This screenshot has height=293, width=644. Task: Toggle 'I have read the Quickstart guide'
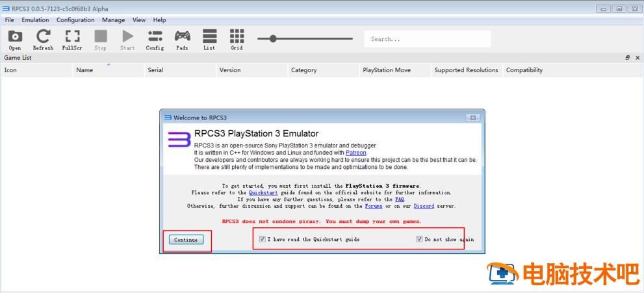[309, 239]
